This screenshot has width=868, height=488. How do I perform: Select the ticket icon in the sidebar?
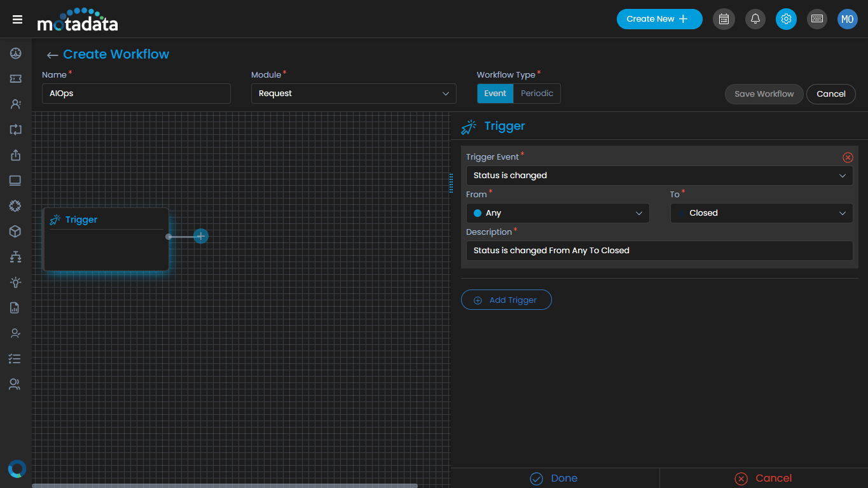click(16, 78)
